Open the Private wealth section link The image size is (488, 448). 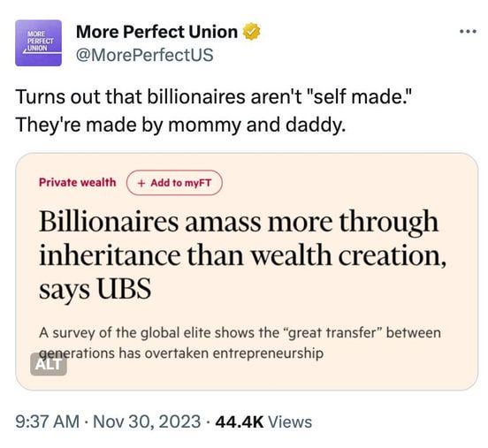(x=78, y=182)
